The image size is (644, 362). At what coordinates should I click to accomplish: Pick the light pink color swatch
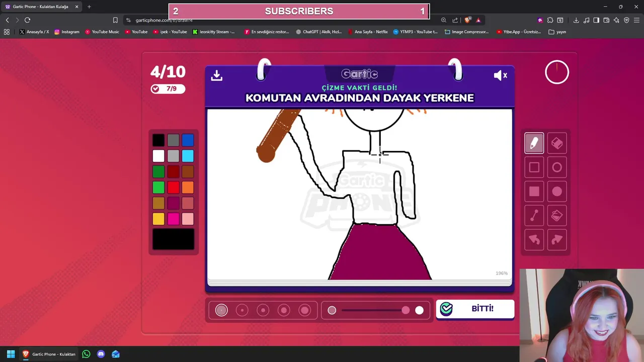188,219
